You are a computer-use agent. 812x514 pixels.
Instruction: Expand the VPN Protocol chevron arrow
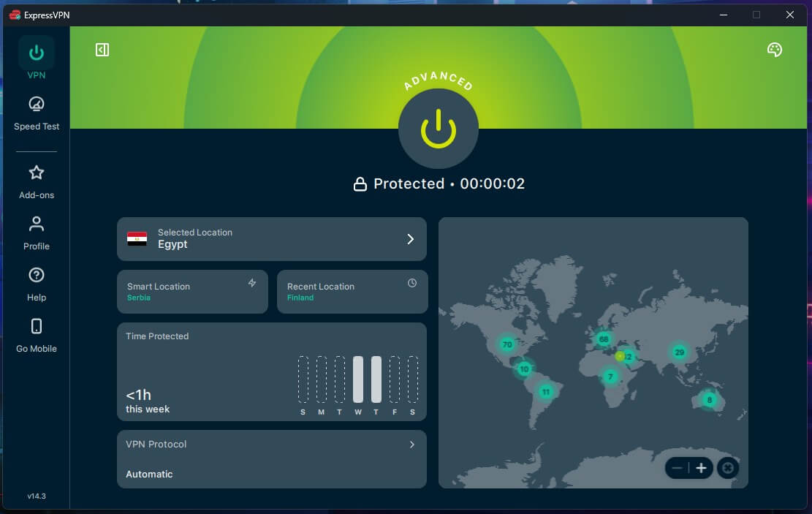coord(411,445)
